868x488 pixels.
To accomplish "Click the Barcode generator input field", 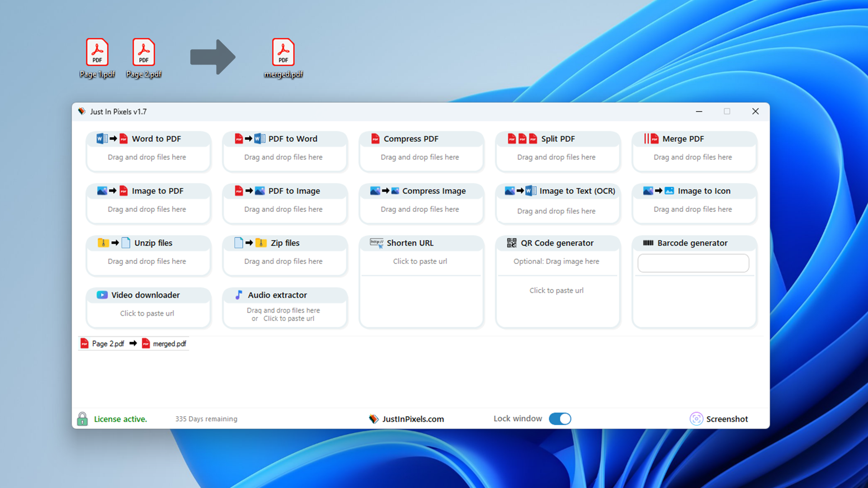I will click(x=693, y=263).
